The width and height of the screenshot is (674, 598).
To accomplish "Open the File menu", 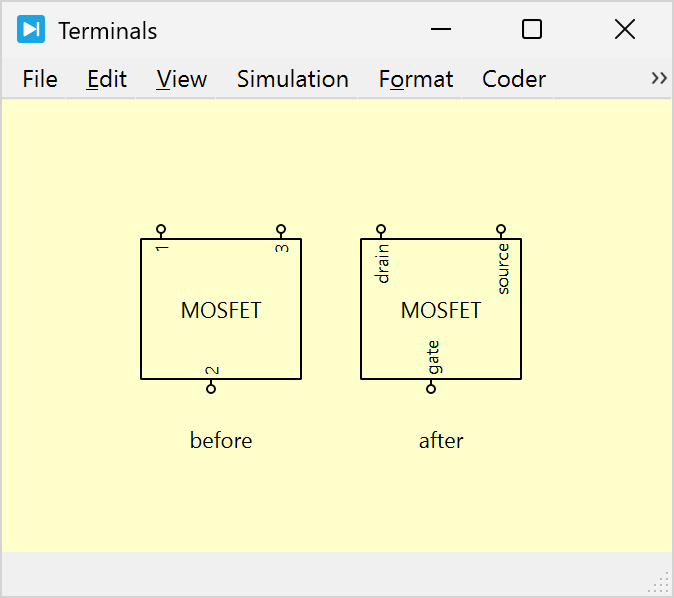I will pos(40,79).
